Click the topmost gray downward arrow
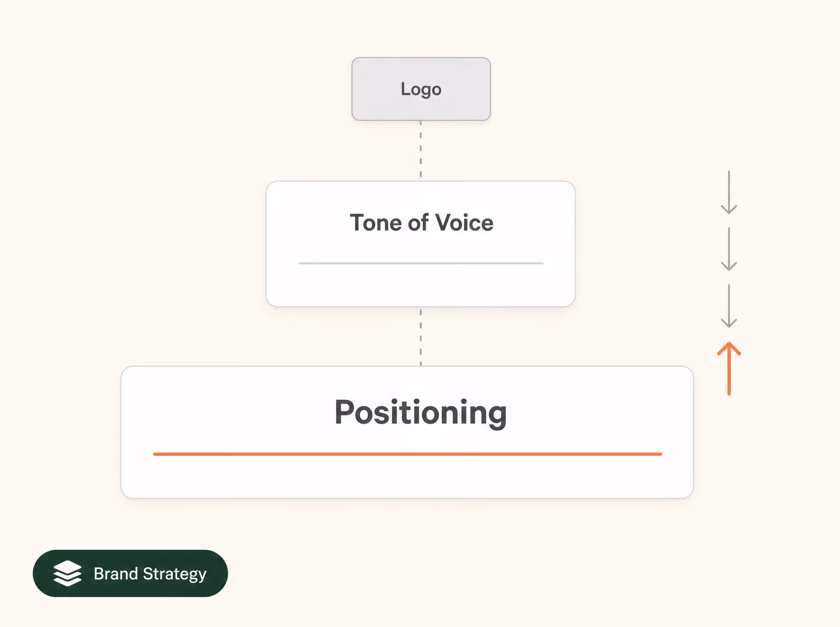 click(729, 192)
